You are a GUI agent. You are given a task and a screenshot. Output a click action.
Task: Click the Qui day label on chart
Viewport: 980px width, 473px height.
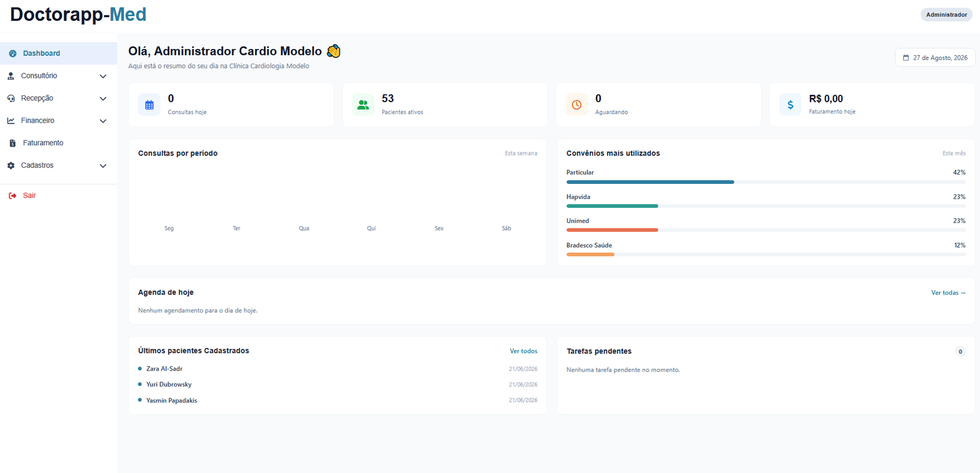371,229
